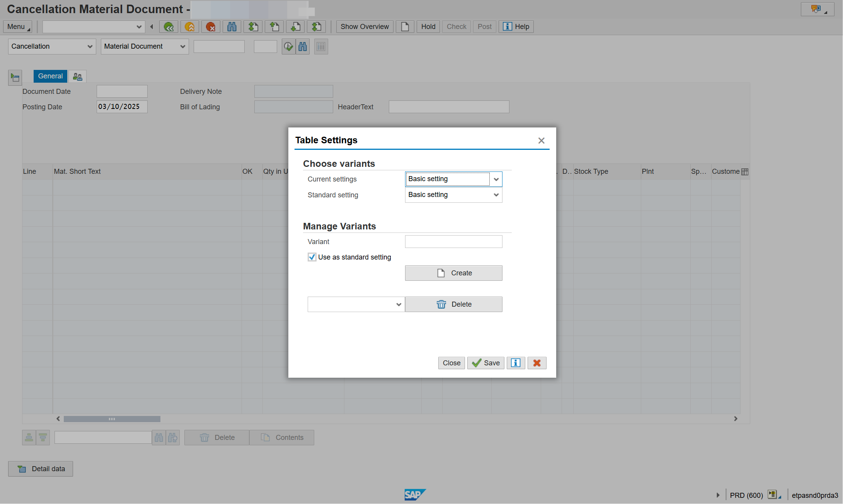Click the blank New document icon beside Show Overview
This screenshot has width=843, height=504.
tap(405, 27)
